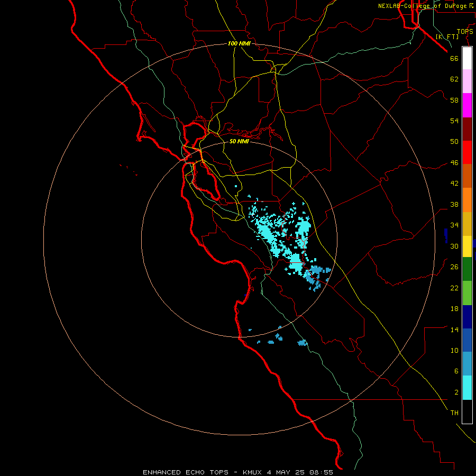Click the '18' legend value
The image size is (476, 476).
tap(454, 309)
